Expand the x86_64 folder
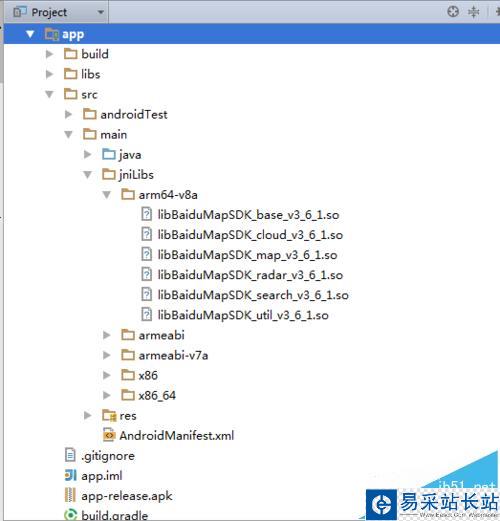The width and height of the screenshot is (500, 521). click(107, 395)
